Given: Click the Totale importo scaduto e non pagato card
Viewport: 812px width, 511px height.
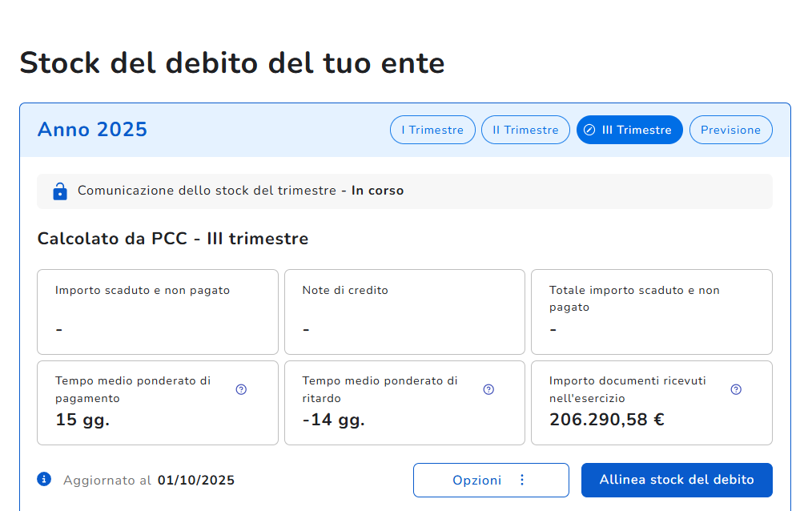Looking at the screenshot, I should [x=651, y=312].
